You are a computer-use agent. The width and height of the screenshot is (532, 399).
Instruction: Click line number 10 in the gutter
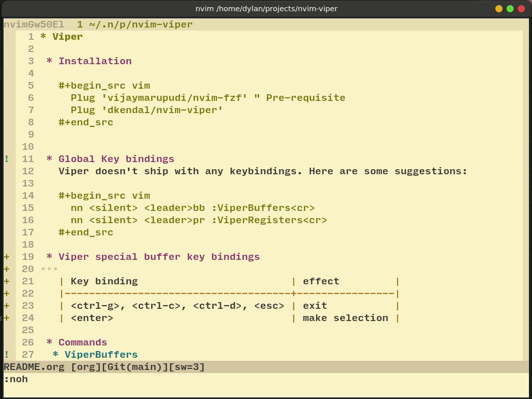28,147
